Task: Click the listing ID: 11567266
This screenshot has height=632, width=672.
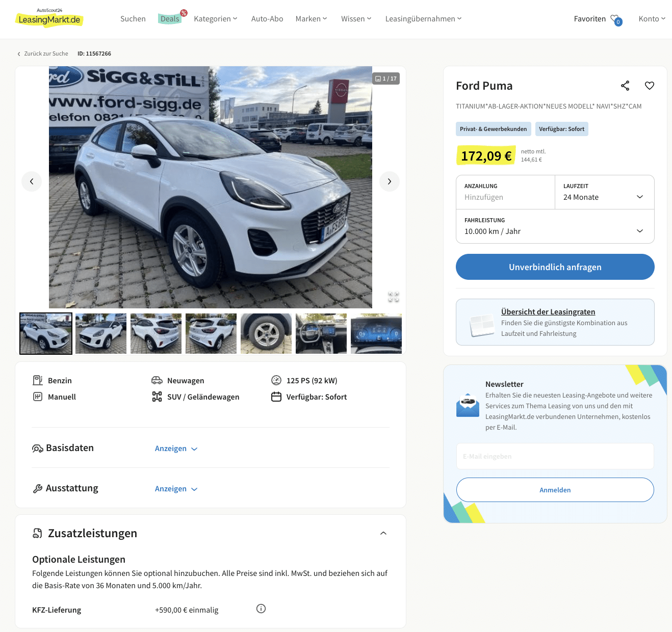Action: (x=94, y=54)
